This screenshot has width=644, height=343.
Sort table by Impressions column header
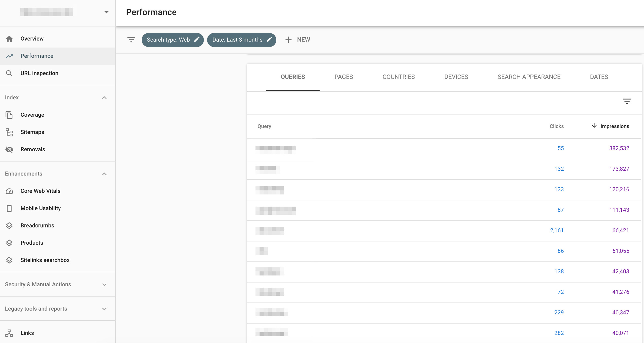pos(614,126)
